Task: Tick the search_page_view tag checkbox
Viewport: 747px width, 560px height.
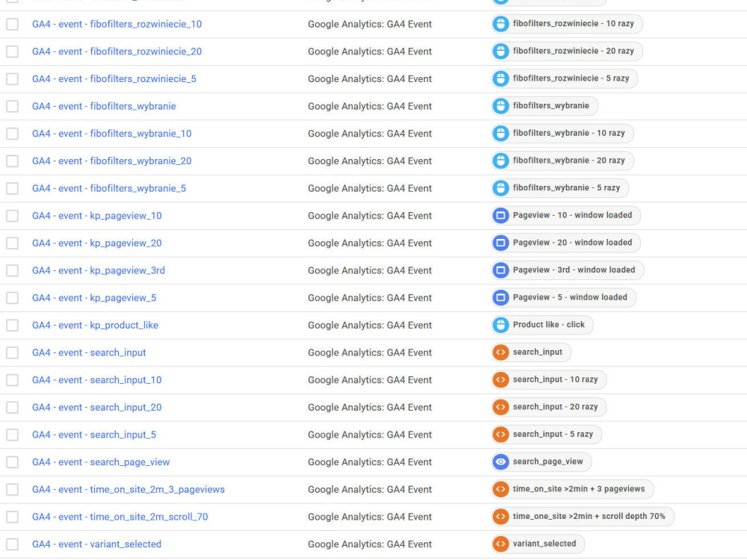Action: click(13, 462)
